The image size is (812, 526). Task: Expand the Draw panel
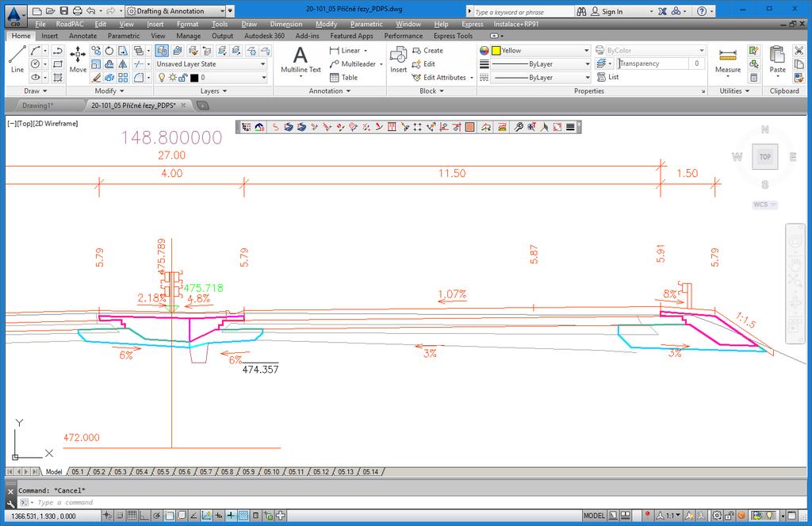[35, 91]
